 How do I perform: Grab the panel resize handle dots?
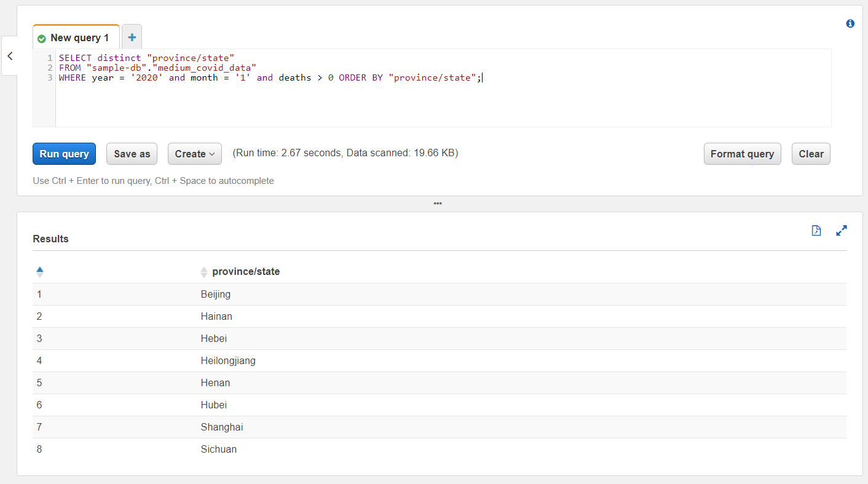coord(438,203)
